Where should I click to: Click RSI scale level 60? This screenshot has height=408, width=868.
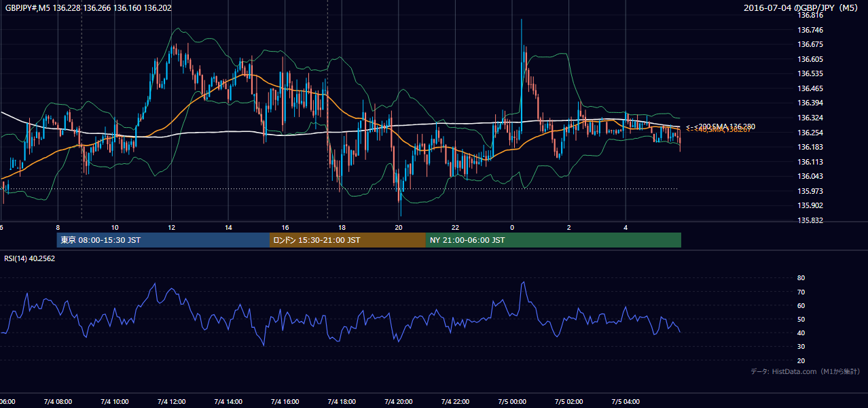pos(801,305)
